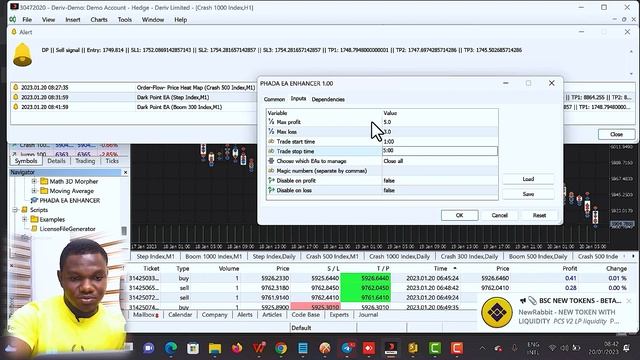This screenshot has height=360, width=640.
Task: Open Firefox from the taskbar
Action: tap(237, 348)
